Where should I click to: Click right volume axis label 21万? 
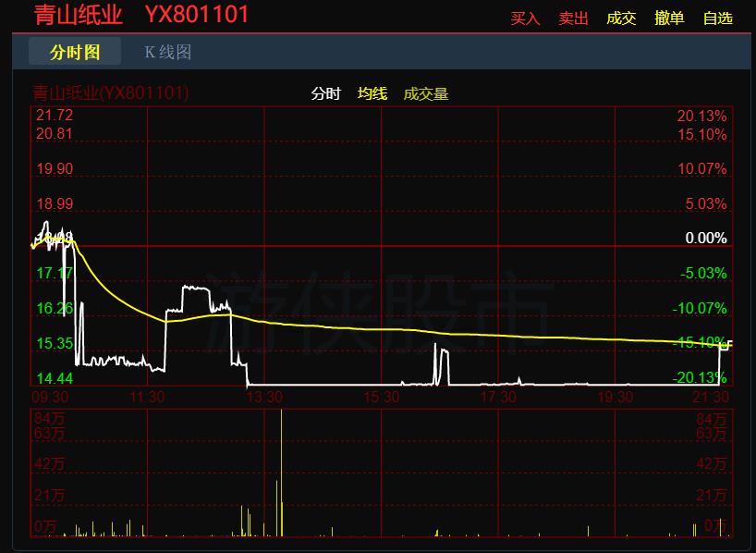[x=711, y=495]
